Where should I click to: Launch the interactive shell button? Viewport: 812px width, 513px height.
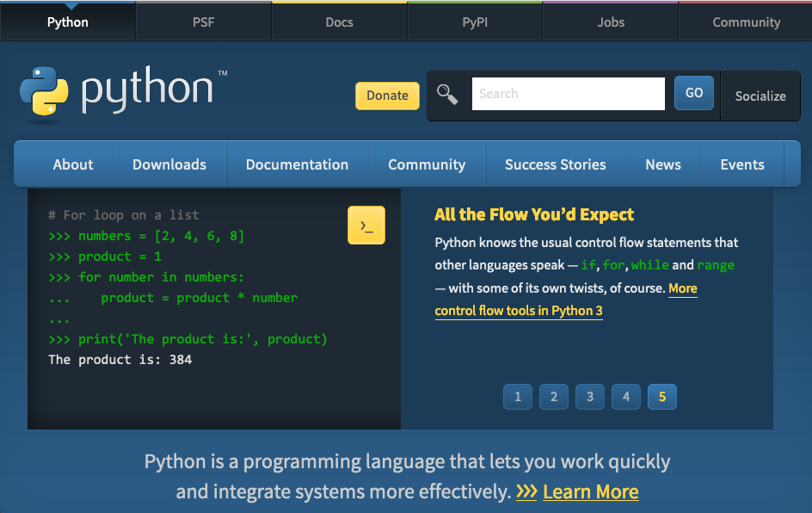[366, 226]
